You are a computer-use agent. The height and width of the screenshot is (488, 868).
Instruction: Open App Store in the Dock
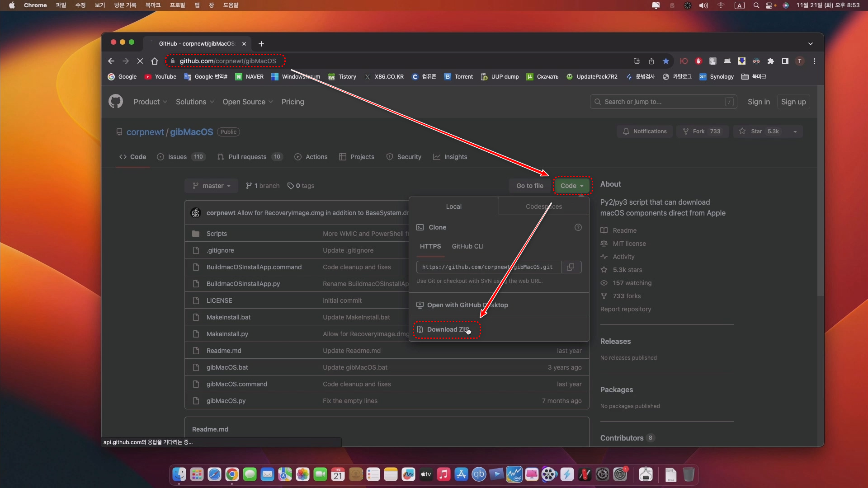pos(461,474)
